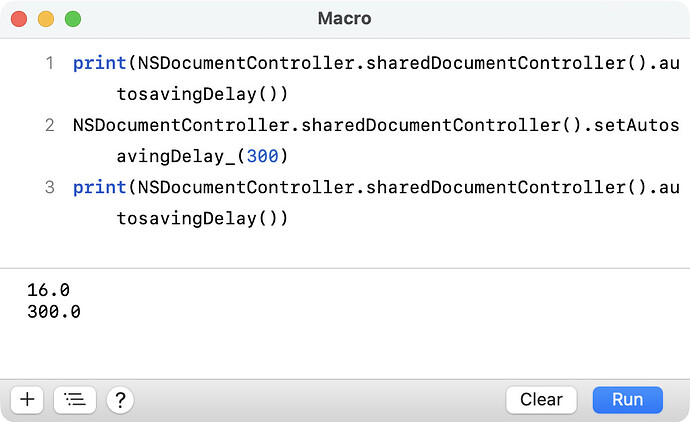Open the macro list icon

click(74, 400)
